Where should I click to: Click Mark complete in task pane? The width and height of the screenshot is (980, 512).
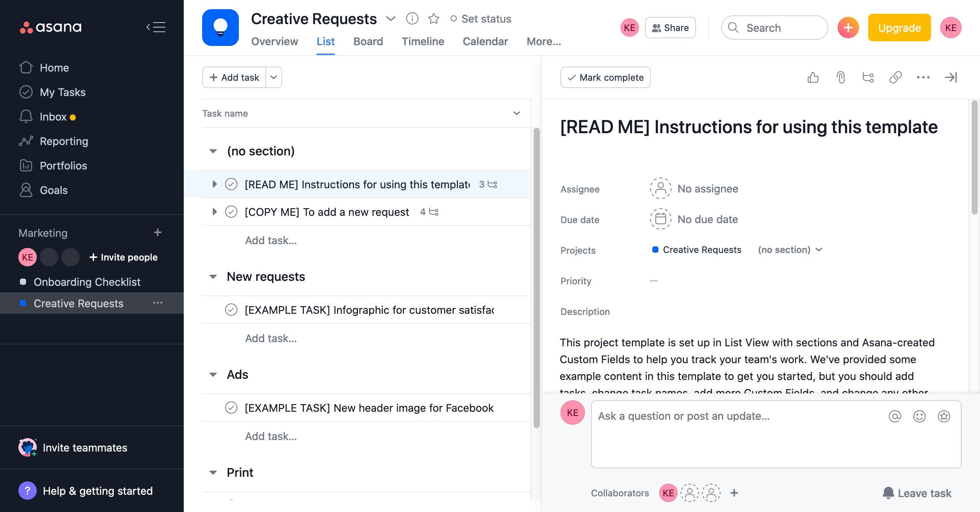point(605,77)
